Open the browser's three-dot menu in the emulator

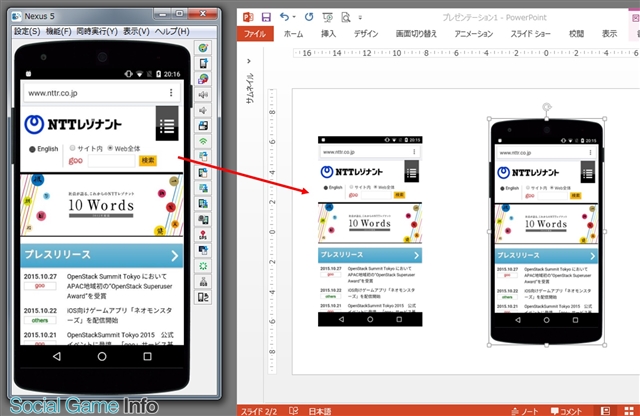point(171,93)
